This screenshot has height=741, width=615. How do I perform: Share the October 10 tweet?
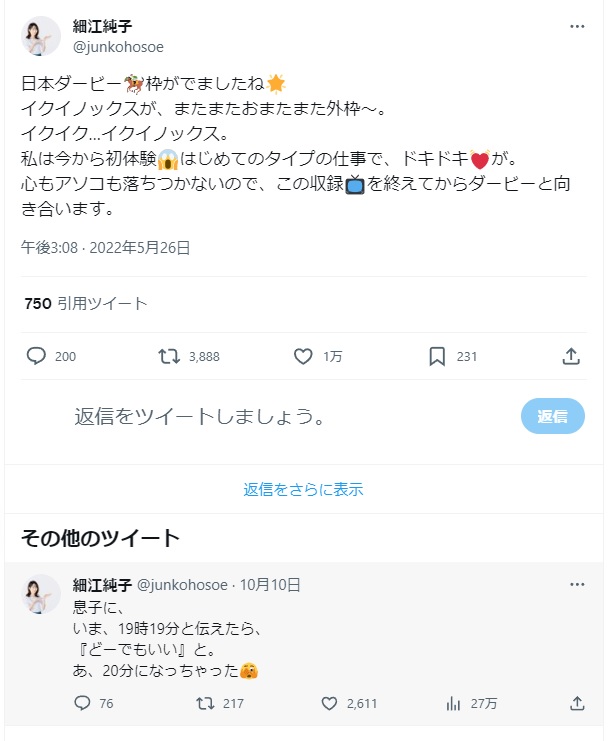[x=577, y=703]
